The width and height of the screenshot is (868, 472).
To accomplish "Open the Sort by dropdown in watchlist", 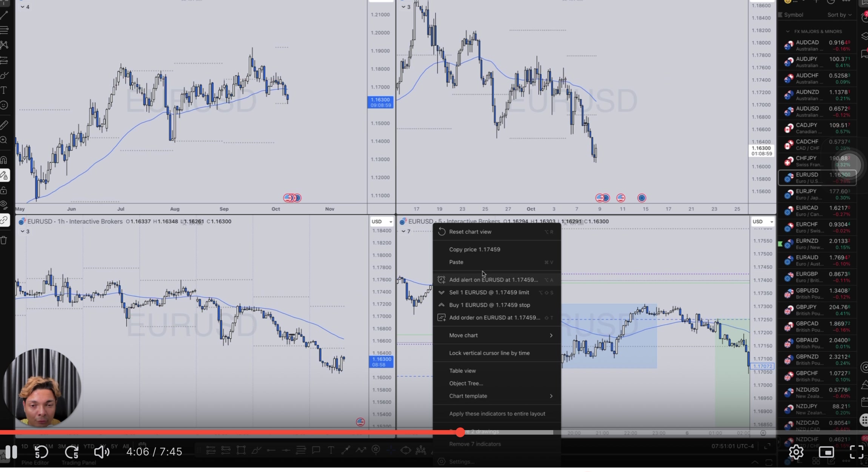I will [839, 15].
